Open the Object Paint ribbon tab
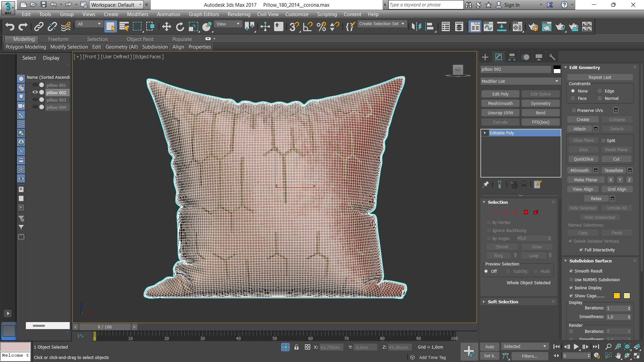 click(140, 39)
